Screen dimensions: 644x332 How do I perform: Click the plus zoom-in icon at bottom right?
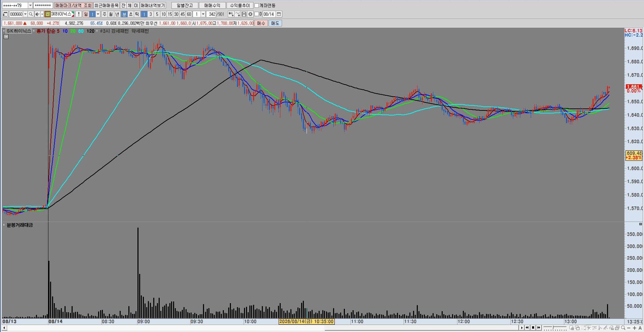635,328
